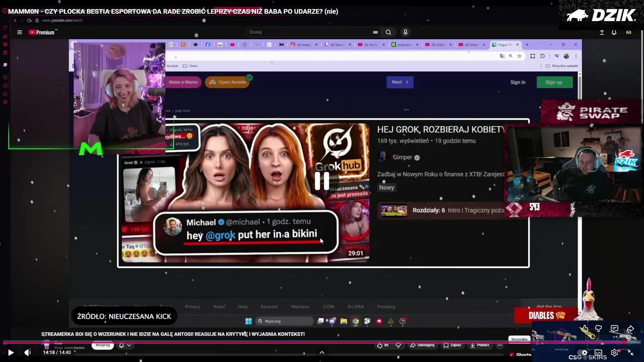The image size is (644, 362).
Task: Expand the upward chevron below the player
Action: point(322,352)
